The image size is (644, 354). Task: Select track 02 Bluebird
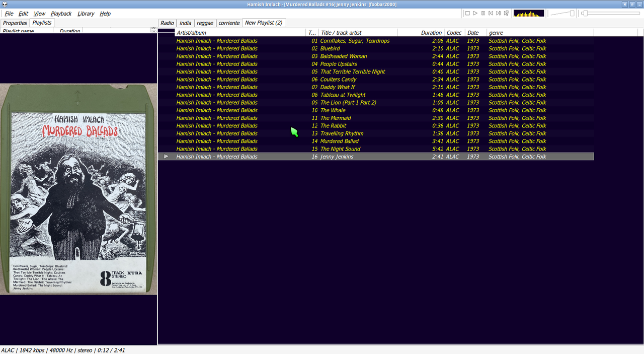tap(376, 48)
